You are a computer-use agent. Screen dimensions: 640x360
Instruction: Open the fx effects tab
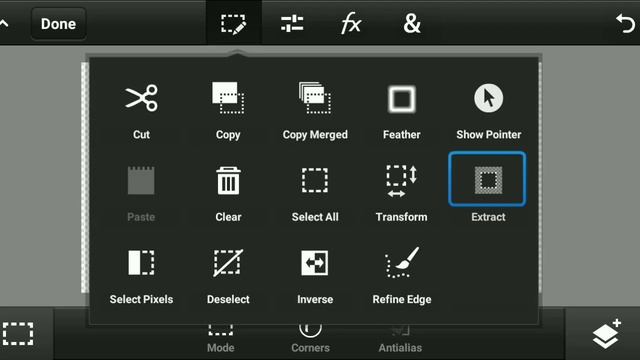point(351,24)
